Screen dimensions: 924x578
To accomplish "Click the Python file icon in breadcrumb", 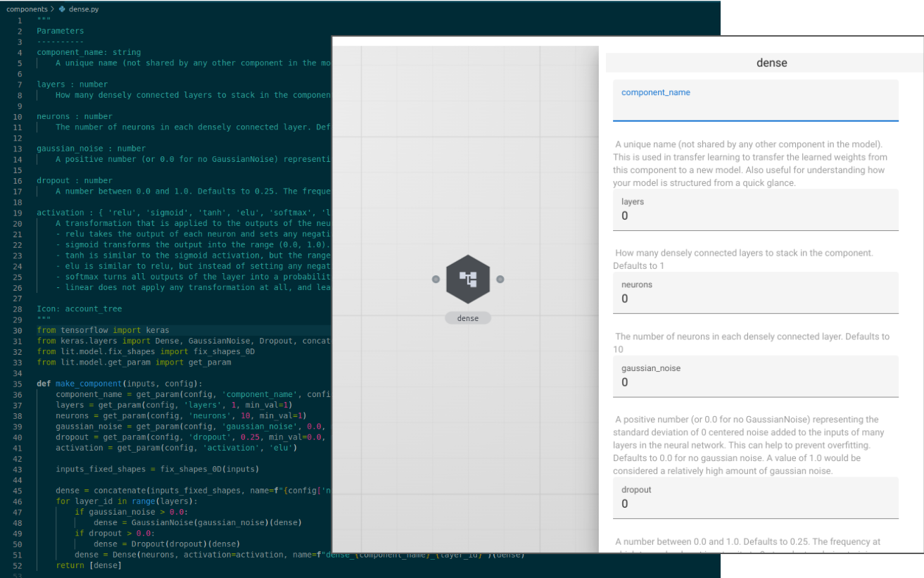I will pyautogui.click(x=62, y=8).
